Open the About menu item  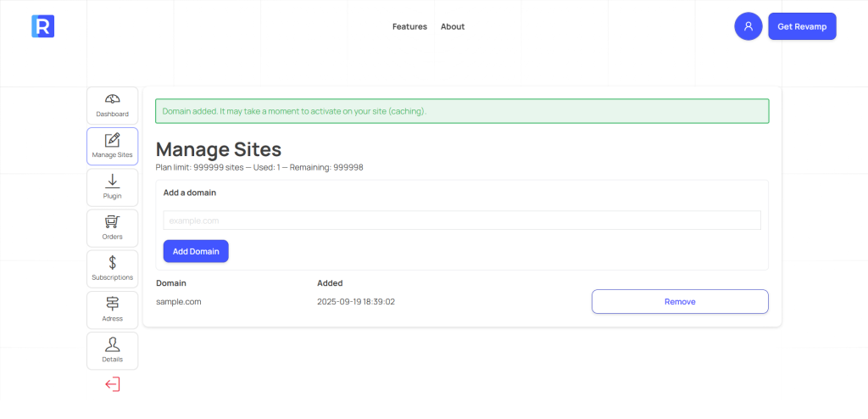coord(453,26)
